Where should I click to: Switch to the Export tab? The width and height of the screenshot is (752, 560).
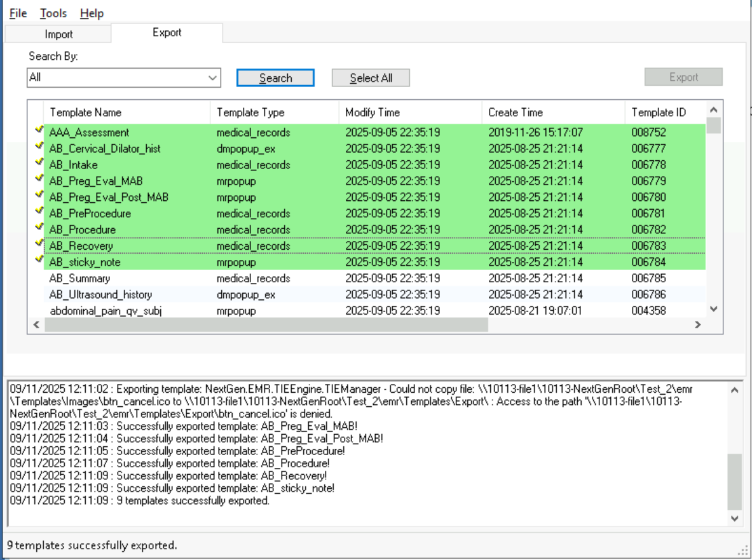(x=167, y=32)
